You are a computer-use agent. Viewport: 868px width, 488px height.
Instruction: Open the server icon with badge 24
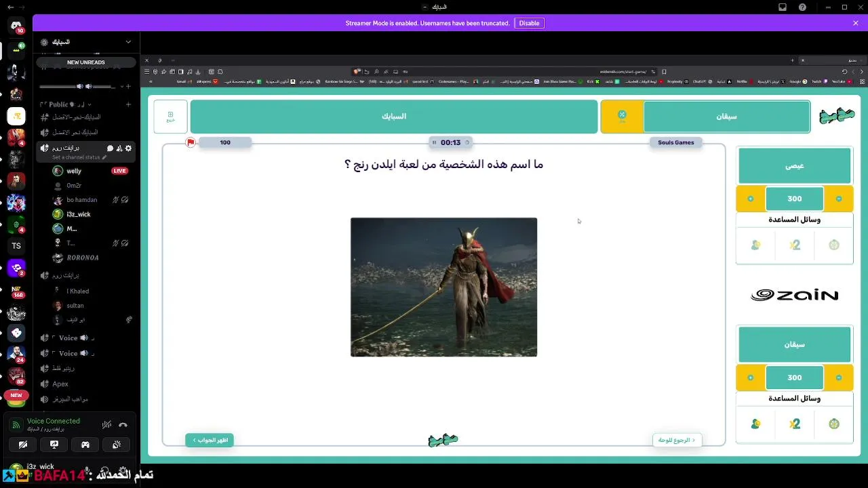point(16,354)
